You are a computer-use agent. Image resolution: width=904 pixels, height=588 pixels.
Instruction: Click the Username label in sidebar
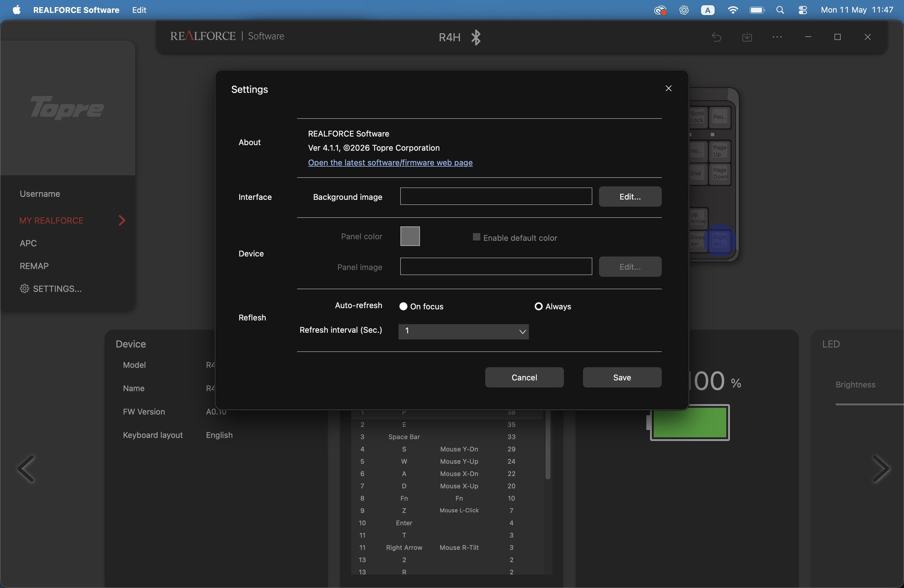pos(40,194)
